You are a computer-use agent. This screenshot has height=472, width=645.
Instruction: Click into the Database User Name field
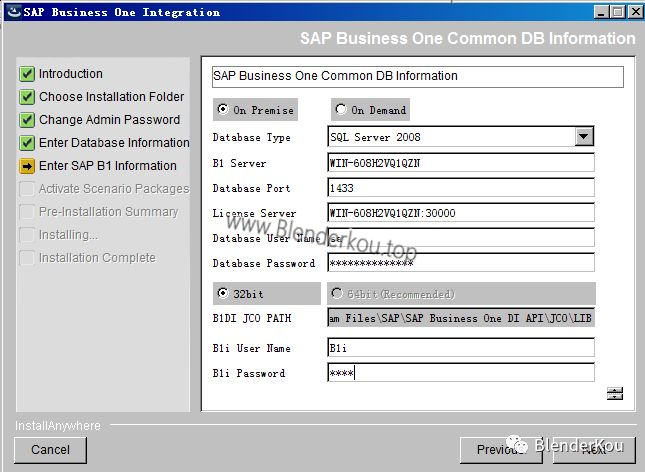tap(461, 238)
